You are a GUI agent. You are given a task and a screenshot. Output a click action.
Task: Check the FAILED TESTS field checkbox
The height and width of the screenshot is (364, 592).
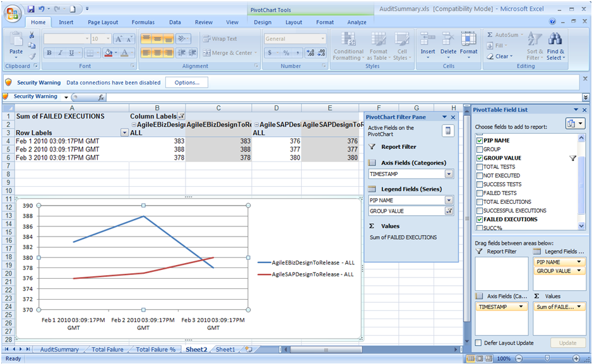point(480,193)
